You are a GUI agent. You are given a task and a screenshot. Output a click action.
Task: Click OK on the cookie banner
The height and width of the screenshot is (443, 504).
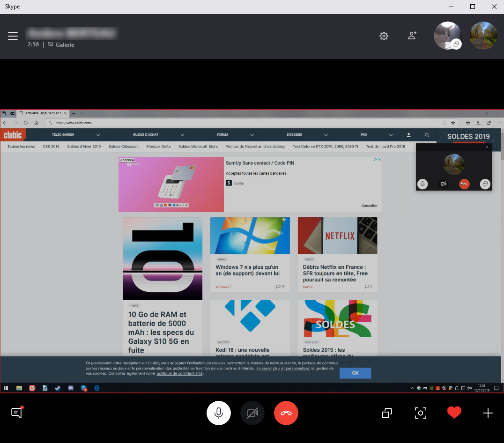pyautogui.click(x=355, y=373)
